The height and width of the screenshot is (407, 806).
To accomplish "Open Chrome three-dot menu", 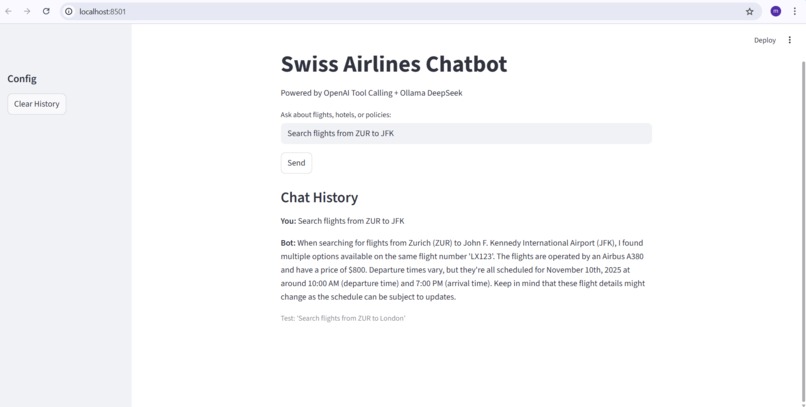I will (795, 11).
